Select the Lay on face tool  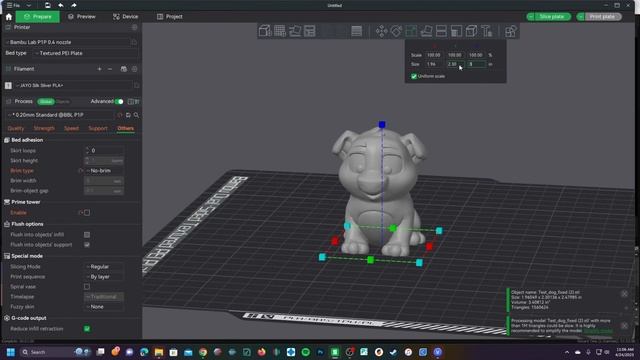click(x=426, y=31)
